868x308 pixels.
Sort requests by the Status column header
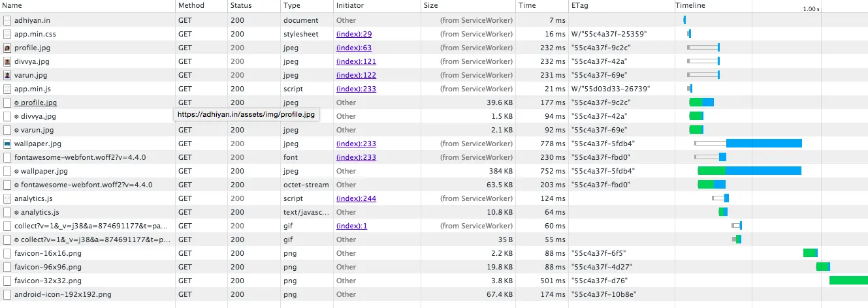click(240, 5)
